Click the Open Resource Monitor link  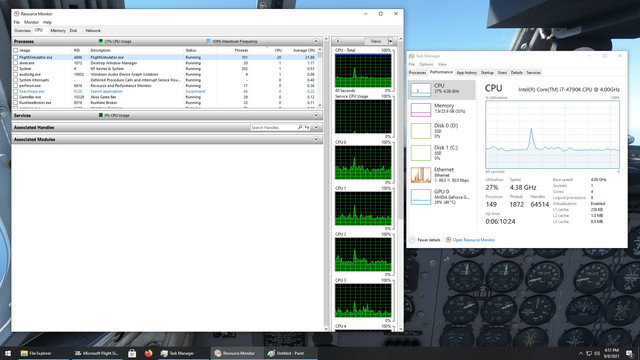[x=474, y=240]
